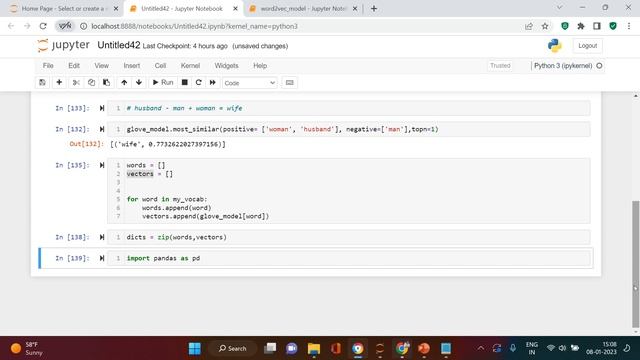Click the kernel idle circle indicator
Screen dimensions: 640x360
(599, 66)
